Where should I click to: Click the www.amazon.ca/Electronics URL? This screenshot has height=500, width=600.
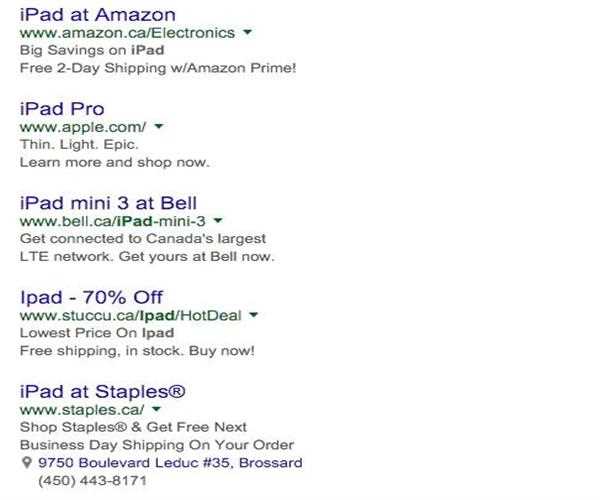(127, 32)
